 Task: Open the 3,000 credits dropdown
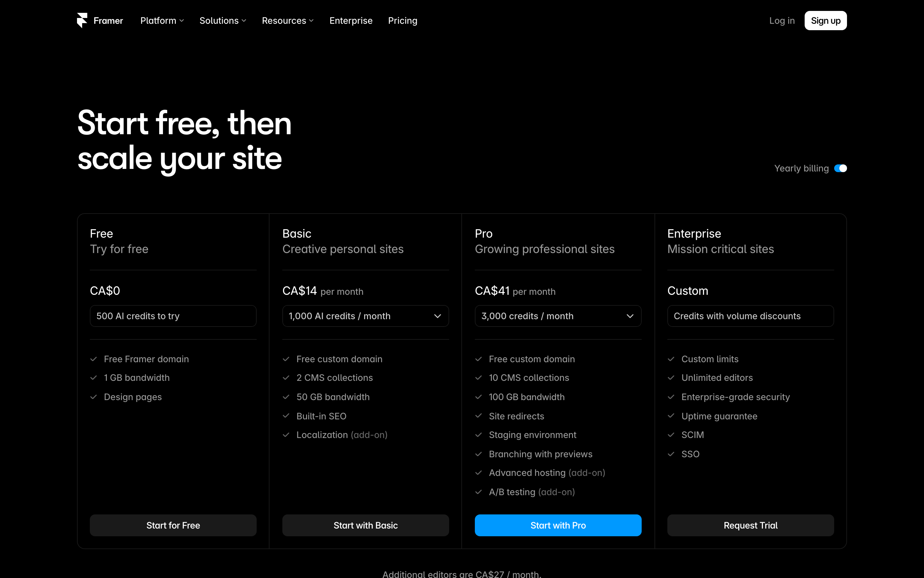click(558, 316)
